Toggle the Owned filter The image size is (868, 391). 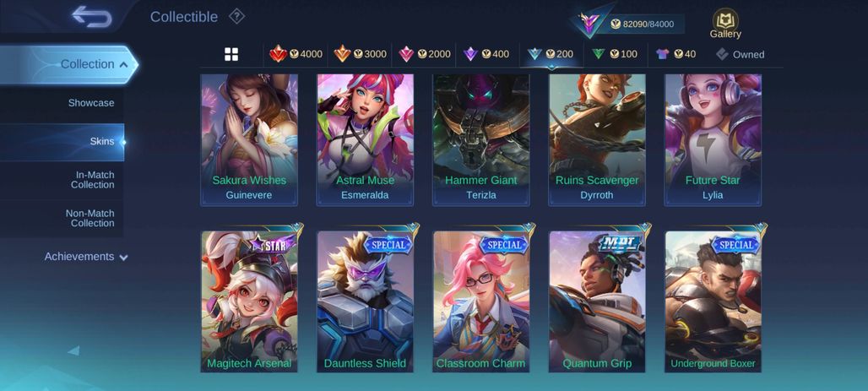741,54
